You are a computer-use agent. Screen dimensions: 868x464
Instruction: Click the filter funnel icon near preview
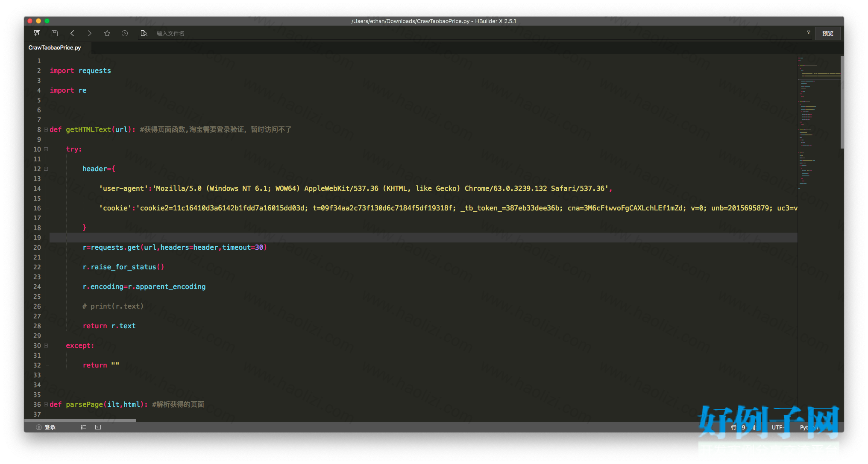[x=808, y=32]
